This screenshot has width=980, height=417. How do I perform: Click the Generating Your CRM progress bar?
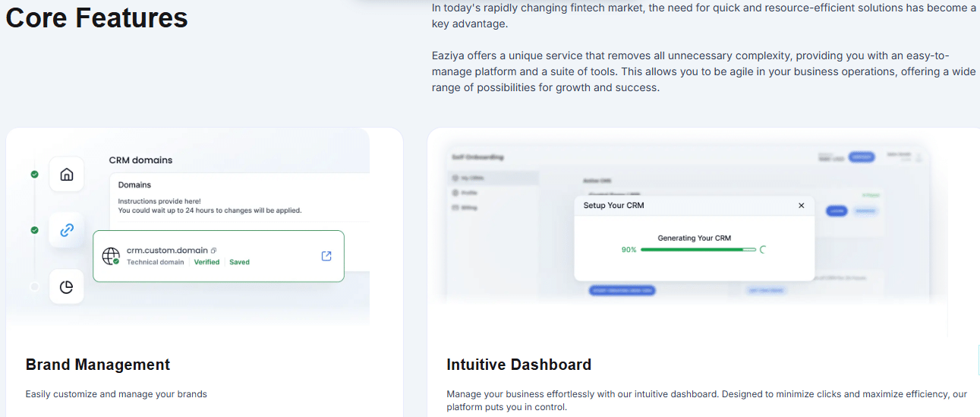(698, 249)
